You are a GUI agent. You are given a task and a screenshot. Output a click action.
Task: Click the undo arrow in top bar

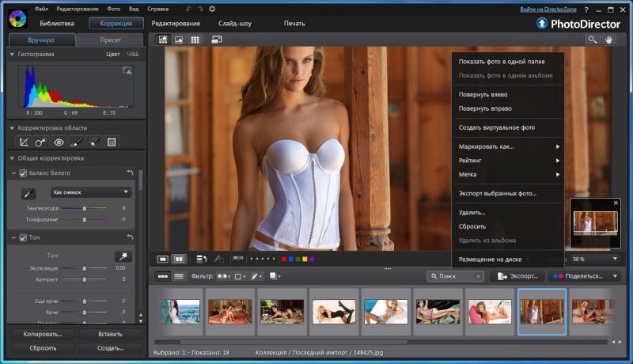[x=188, y=9]
